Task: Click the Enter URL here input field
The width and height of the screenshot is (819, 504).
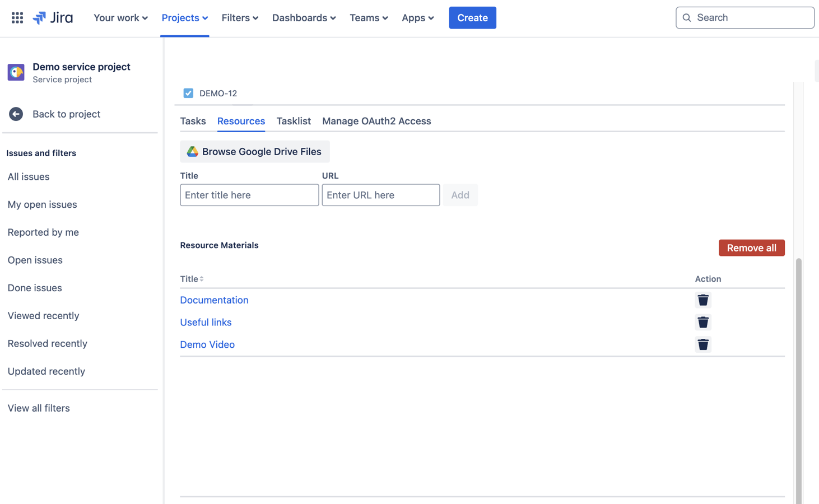Action: pos(380,195)
